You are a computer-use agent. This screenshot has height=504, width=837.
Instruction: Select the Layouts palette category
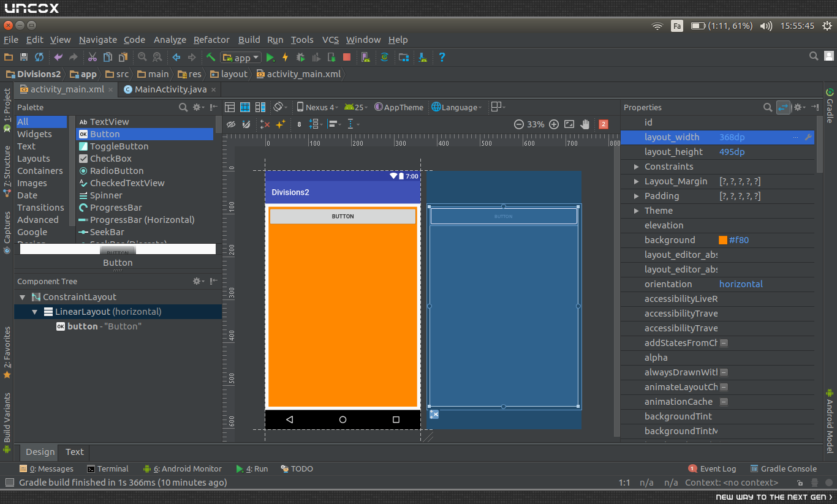coord(34,159)
